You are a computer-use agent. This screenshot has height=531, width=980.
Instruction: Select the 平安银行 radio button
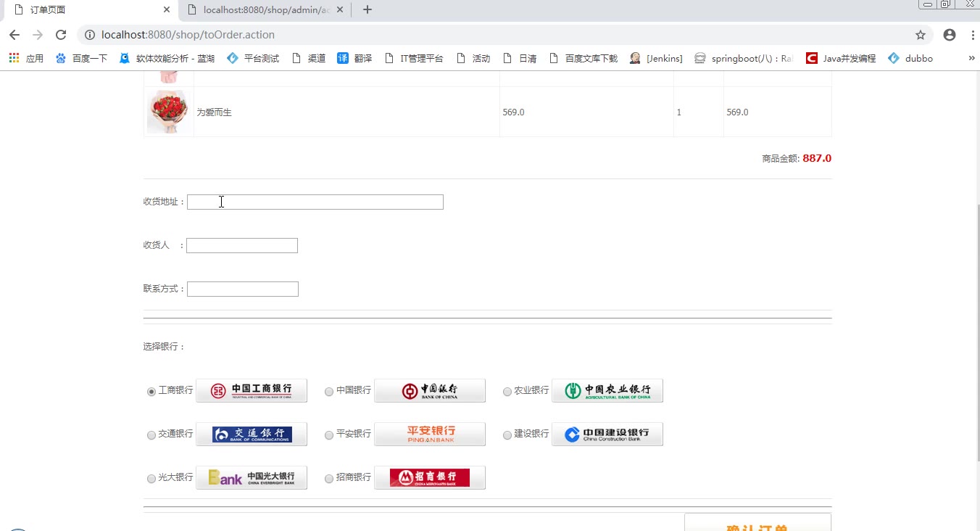click(x=329, y=435)
